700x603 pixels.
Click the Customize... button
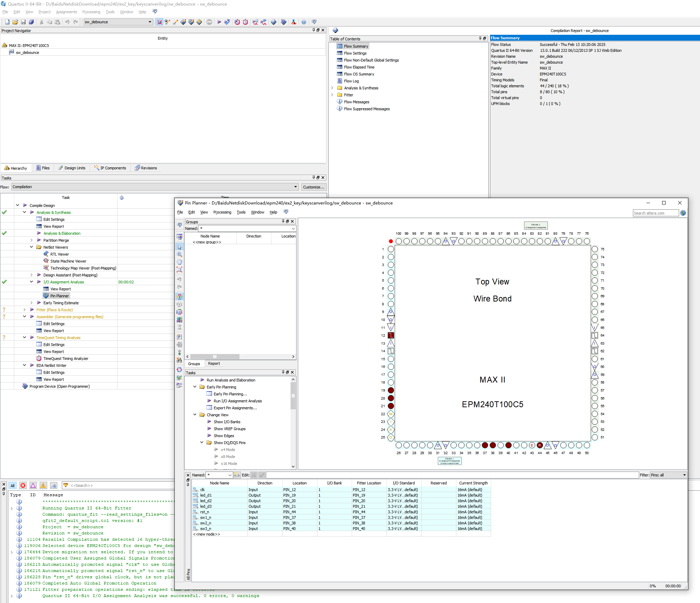tap(314, 187)
